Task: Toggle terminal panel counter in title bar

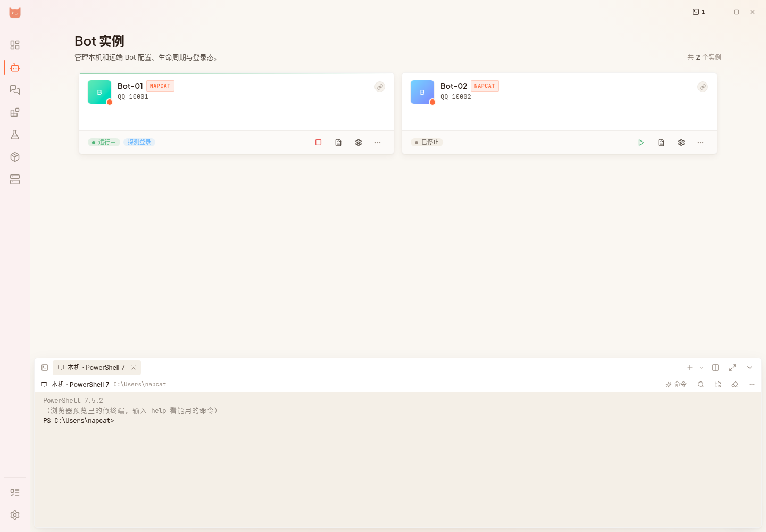Action: pyautogui.click(x=698, y=12)
